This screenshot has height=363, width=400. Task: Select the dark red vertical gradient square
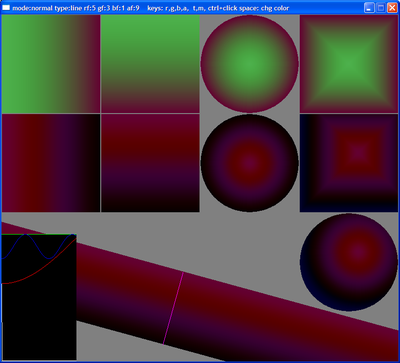(x=150, y=163)
